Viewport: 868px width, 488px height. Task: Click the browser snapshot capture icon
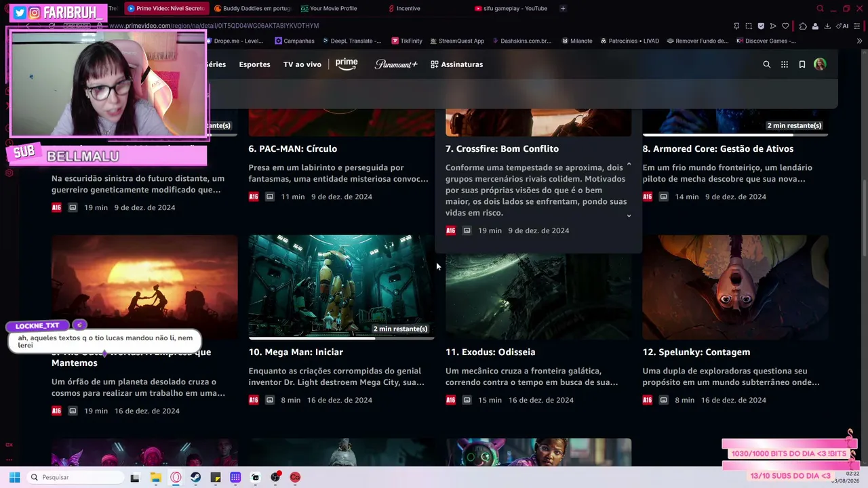[x=749, y=26]
